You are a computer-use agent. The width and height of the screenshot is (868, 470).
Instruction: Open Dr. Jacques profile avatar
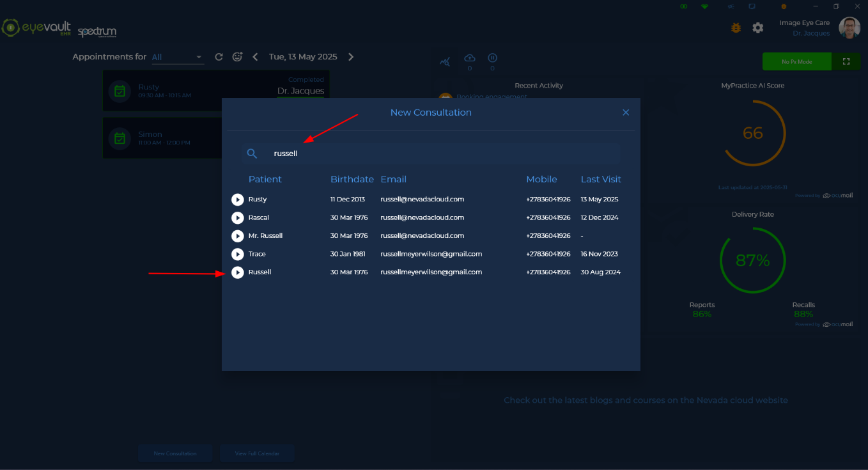coord(849,28)
